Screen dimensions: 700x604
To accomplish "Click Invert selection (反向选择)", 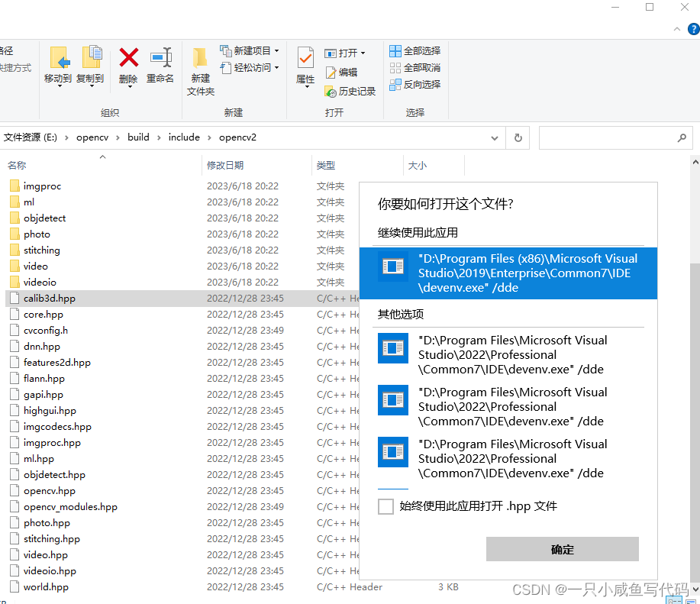I will click(415, 84).
